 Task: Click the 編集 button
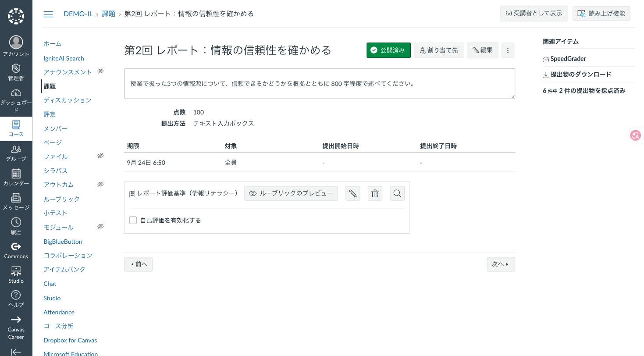point(483,50)
